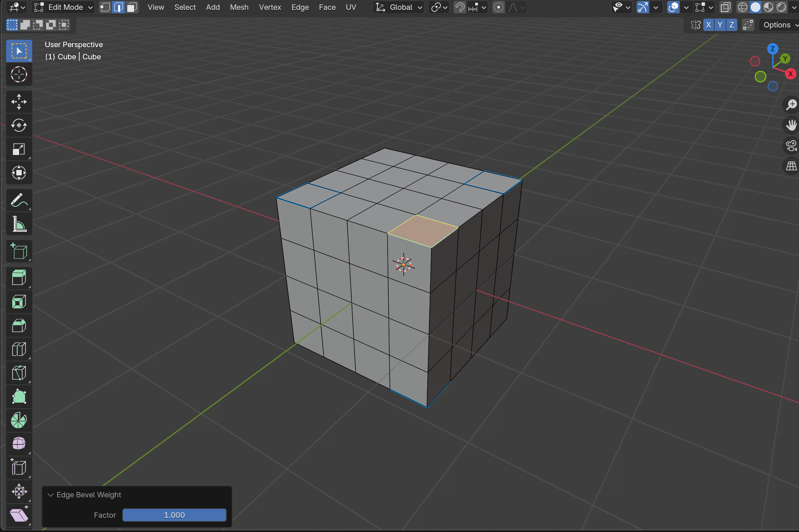The image size is (799, 532).
Task: Switch to rendered viewport shading
Action: tap(781, 7)
